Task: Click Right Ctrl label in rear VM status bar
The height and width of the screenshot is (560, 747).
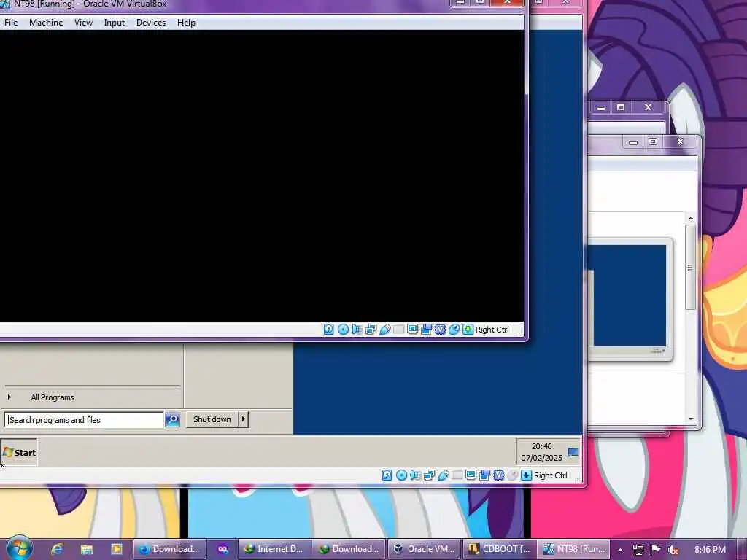Action: 550,475
